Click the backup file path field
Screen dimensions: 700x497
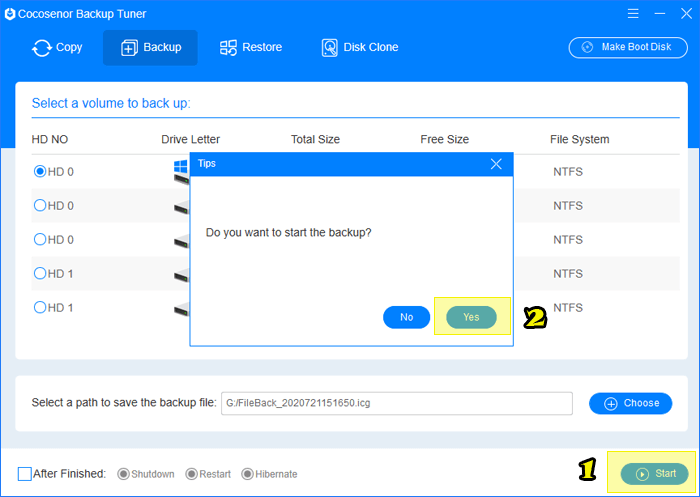pos(397,403)
